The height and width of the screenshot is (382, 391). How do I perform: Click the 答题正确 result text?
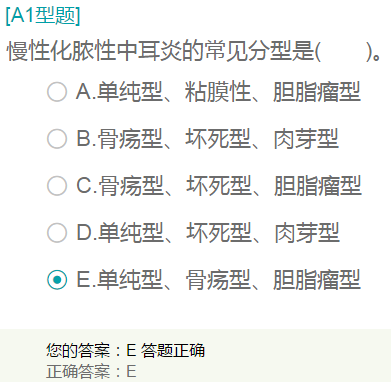click(173, 350)
